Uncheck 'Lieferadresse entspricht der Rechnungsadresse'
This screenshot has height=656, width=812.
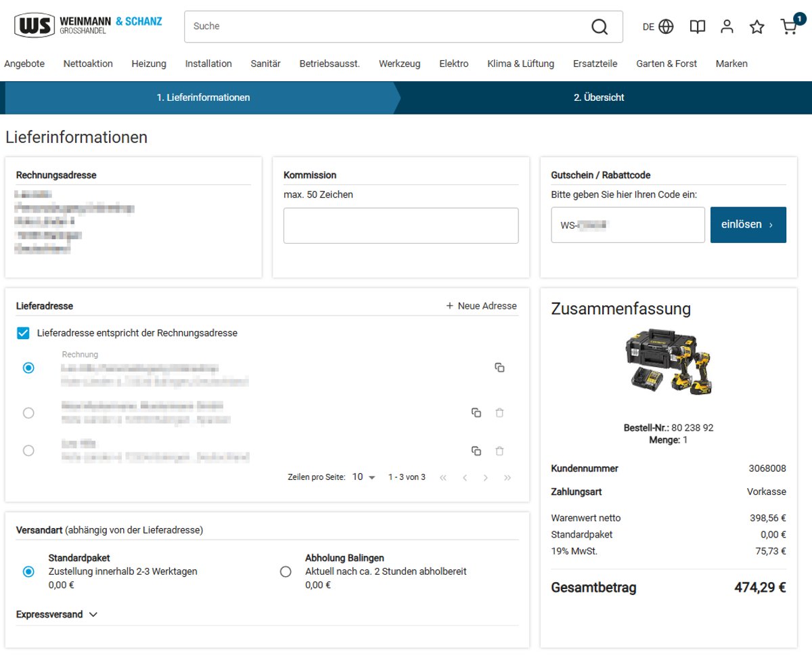(x=23, y=333)
